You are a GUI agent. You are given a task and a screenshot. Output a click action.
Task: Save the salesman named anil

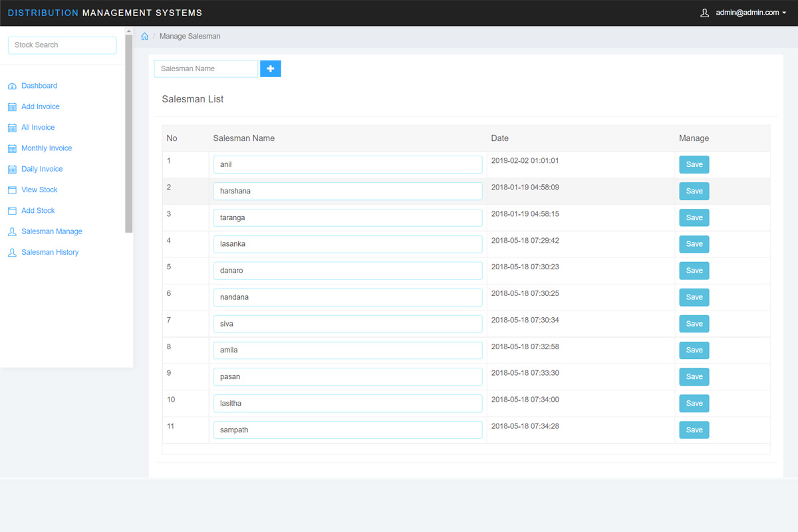(694, 164)
